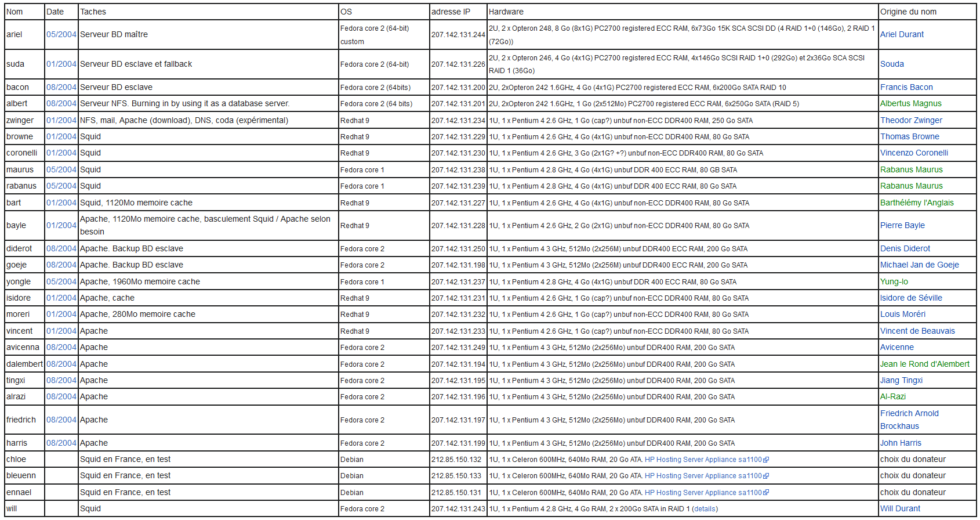Click the 01/2004 date for zwinger

point(61,120)
